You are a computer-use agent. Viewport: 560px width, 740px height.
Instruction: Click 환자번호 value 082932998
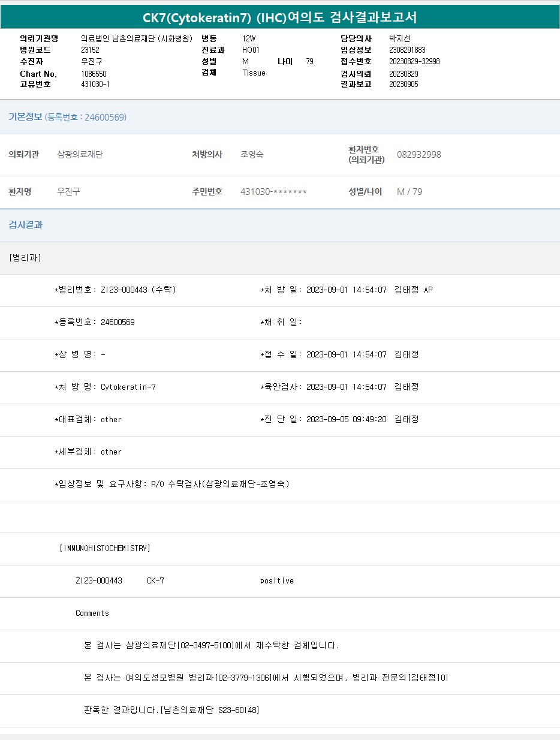pyautogui.click(x=419, y=155)
